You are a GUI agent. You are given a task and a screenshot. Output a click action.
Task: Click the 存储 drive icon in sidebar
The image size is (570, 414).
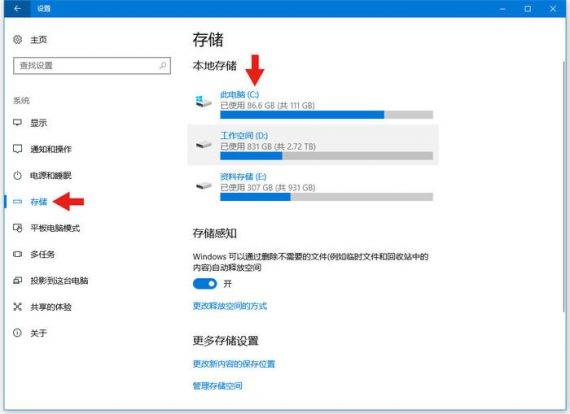17,201
